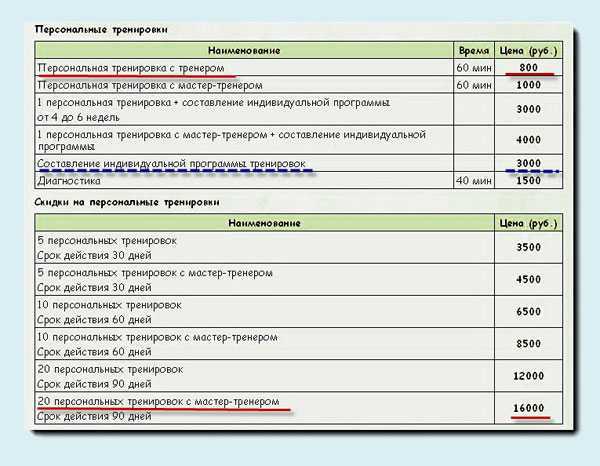The image size is (600, 466).
Task: Click 'Срок действия 30 дней' under 3500 row
Action: (x=95, y=255)
